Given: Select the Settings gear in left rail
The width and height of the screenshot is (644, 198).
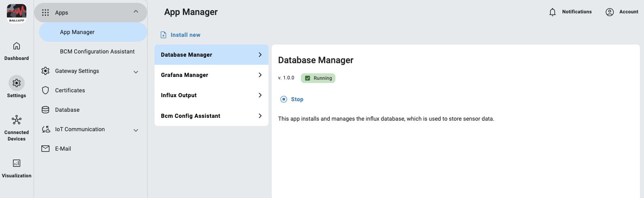Looking at the screenshot, I should point(17,83).
